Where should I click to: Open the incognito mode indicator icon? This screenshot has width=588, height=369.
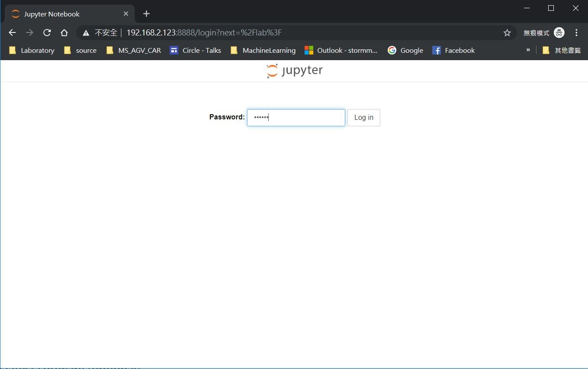click(x=559, y=33)
